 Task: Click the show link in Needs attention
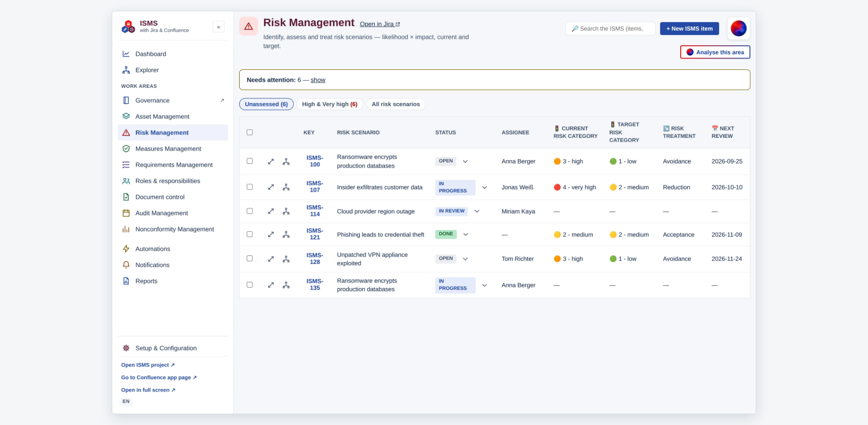(x=318, y=80)
